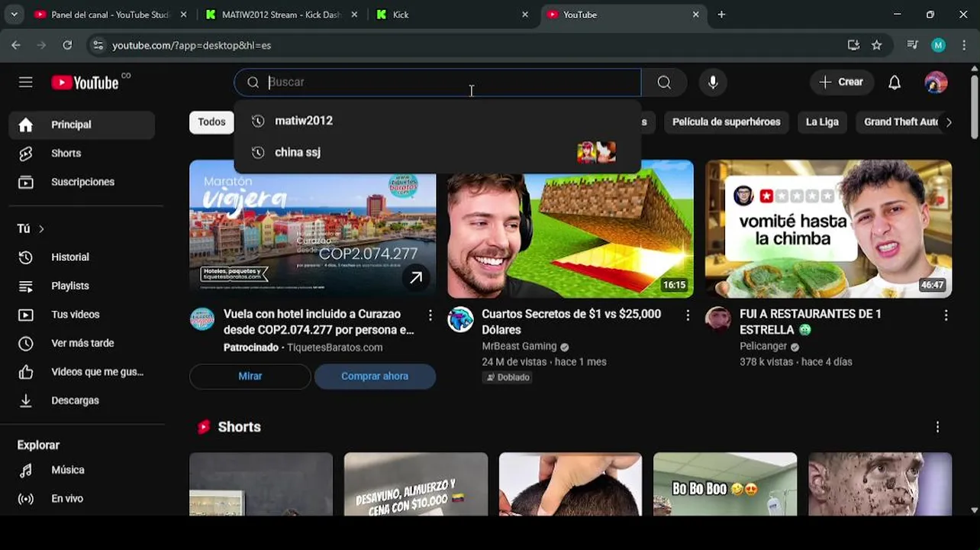Open options menu for the Curazao ad
980x550 pixels.
[x=430, y=315]
